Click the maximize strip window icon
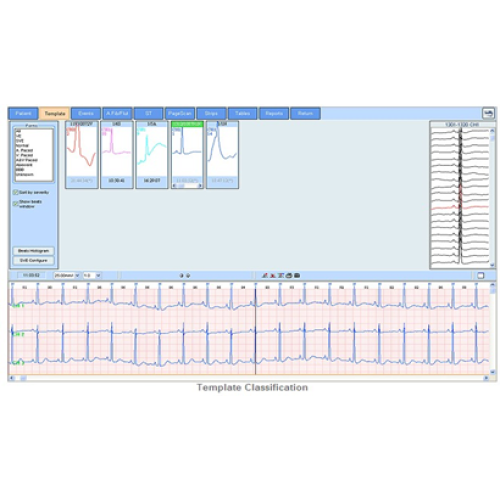This screenshot has height=500, width=500. point(481,275)
